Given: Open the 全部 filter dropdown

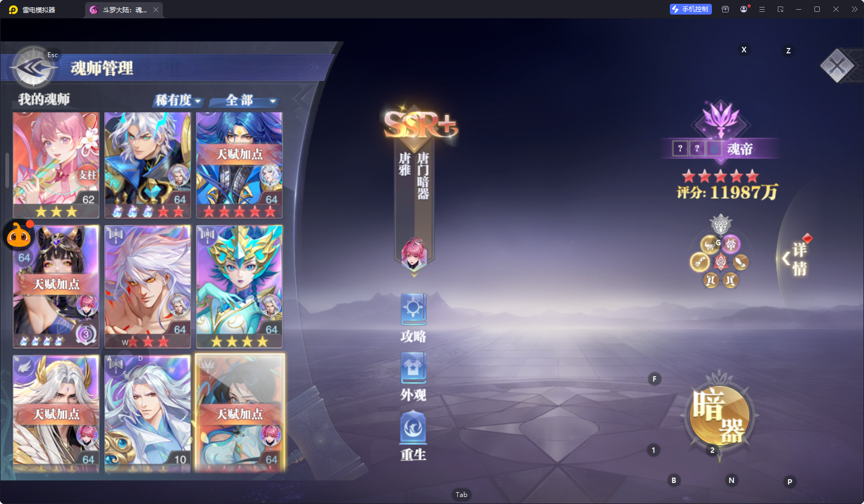Looking at the screenshot, I should tap(244, 100).
